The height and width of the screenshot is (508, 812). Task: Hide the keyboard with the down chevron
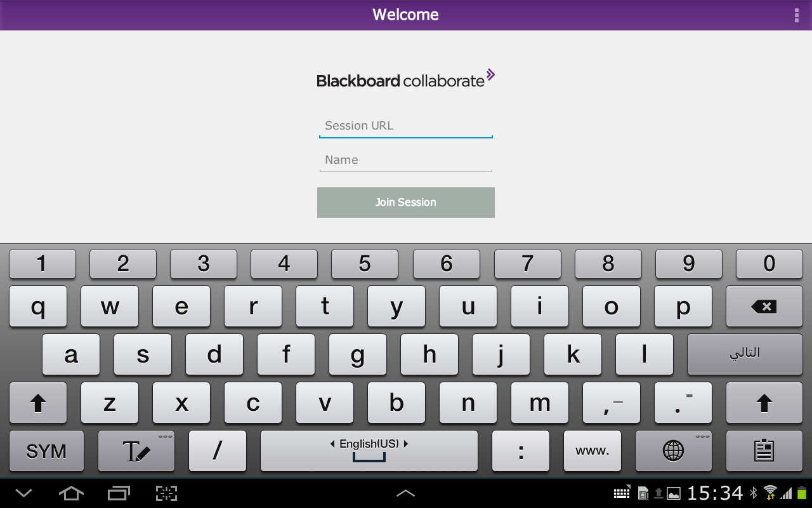(24, 493)
